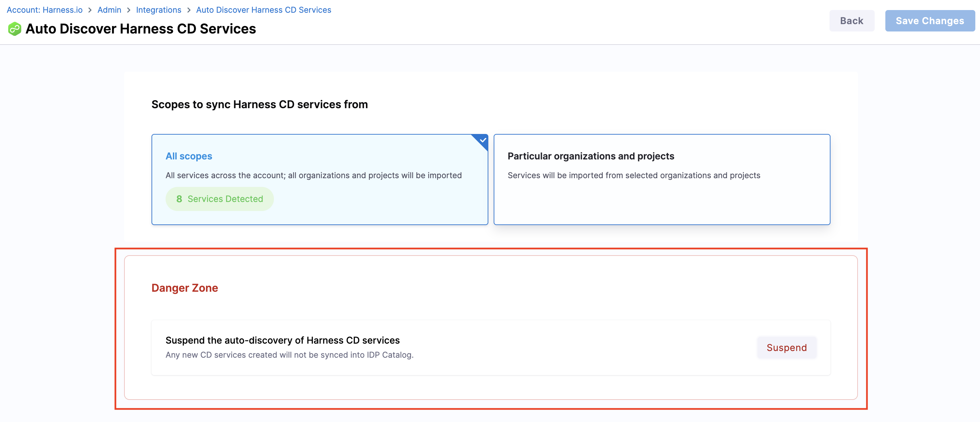Click the All scopes title text
This screenshot has height=422, width=980.
[x=189, y=156]
